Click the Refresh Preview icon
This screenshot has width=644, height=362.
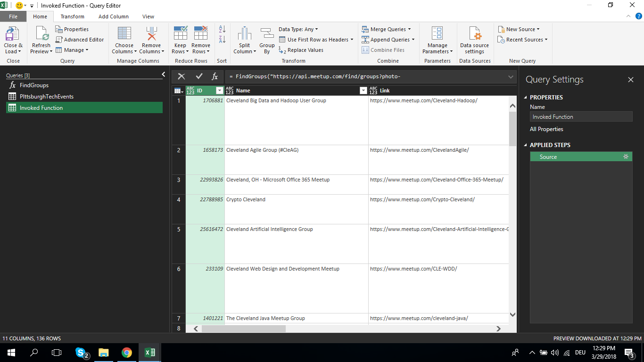(x=41, y=35)
